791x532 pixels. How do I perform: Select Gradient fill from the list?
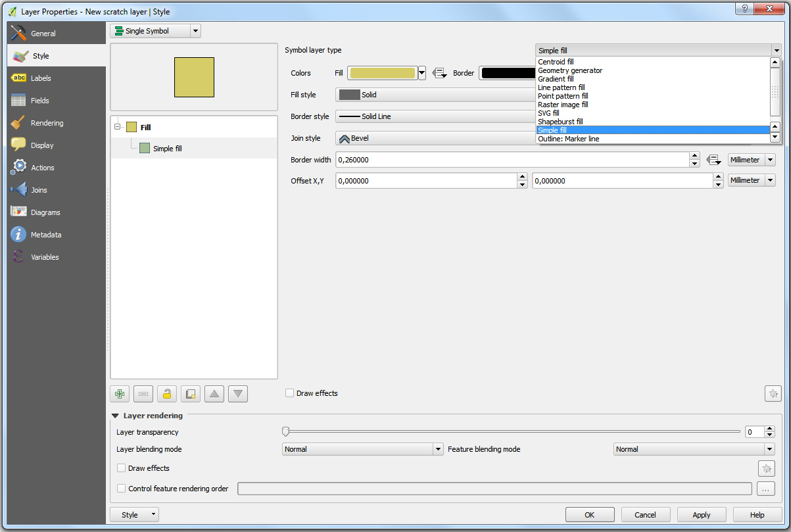[x=556, y=79]
